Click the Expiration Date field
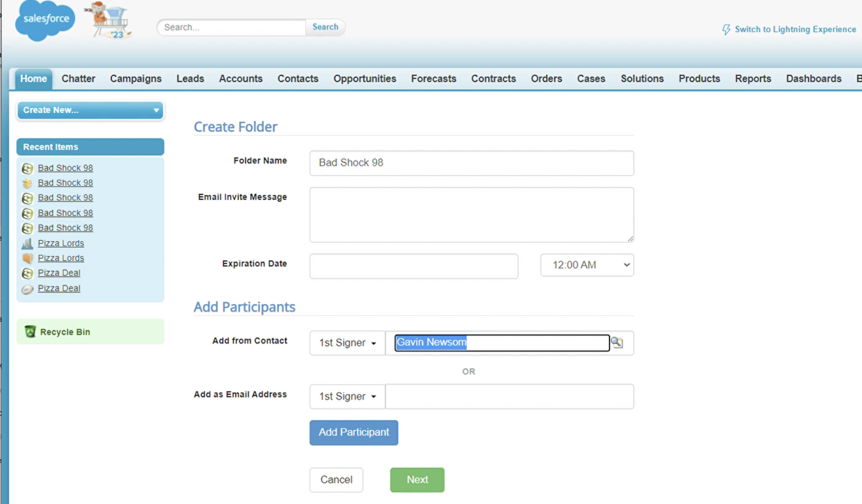 point(414,266)
